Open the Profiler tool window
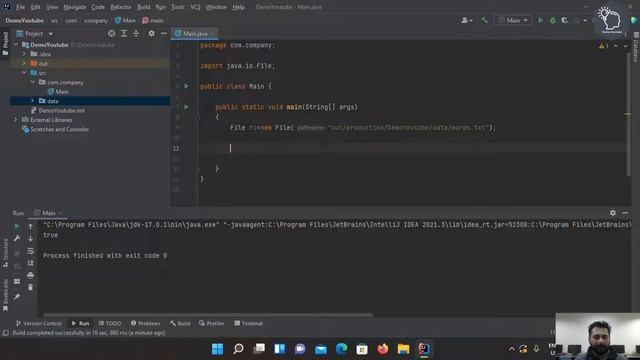 click(x=211, y=323)
